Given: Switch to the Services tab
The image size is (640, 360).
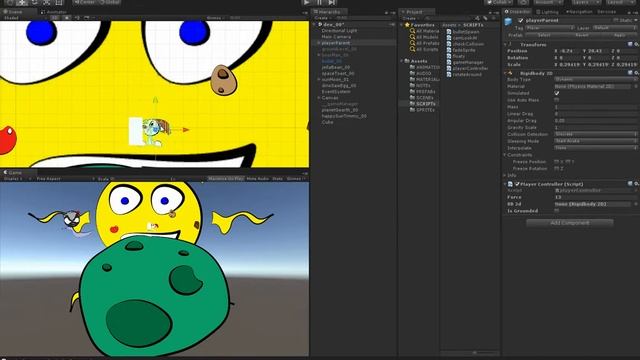Looking at the screenshot, I should point(607,12).
